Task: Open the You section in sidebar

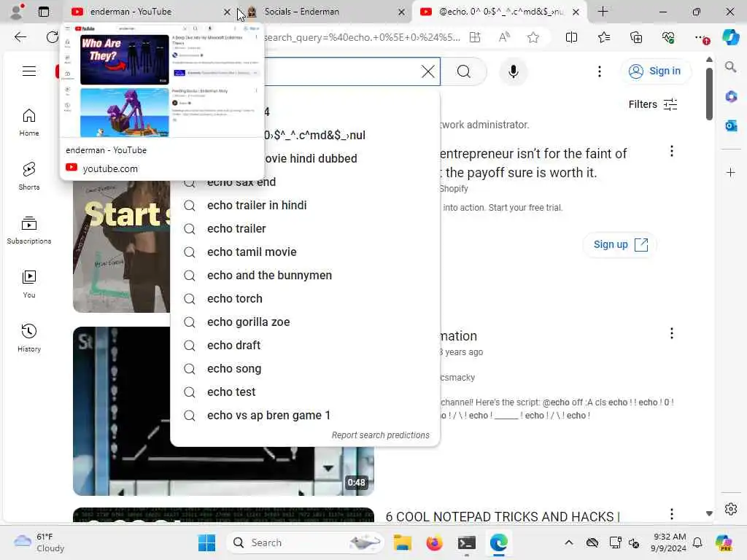Action: 29,284
